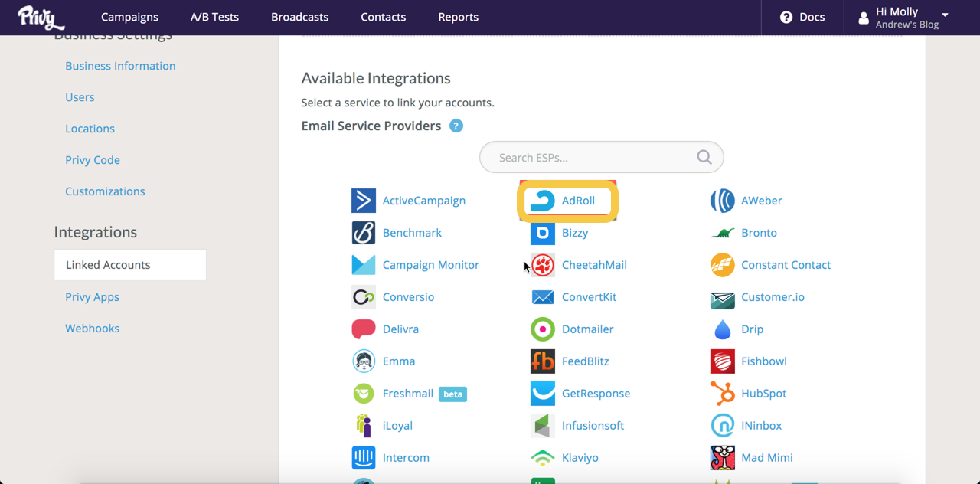Image resolution: width=980 pixels, height=484 pixels.
Task: Click the Intercom logo icon
Action: [363, 458]
